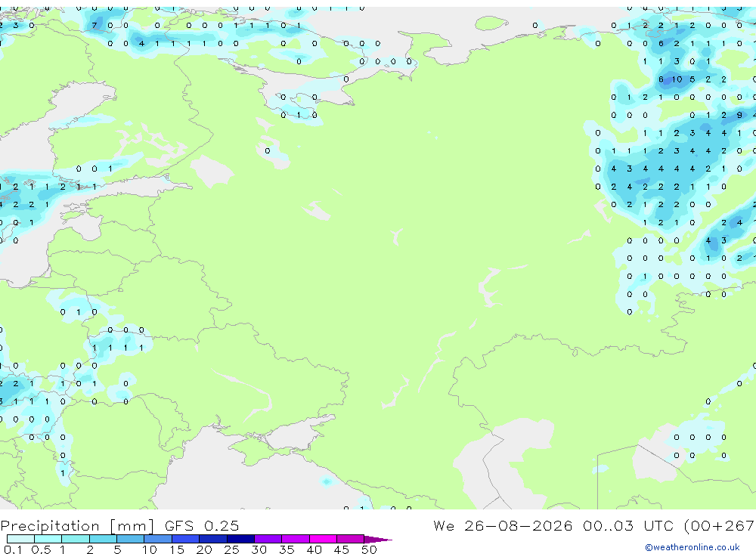This screenshot has width=756, height=554.
Task: Click the over-50 mm legend arrow tip
Action: (x=378, y=540)
